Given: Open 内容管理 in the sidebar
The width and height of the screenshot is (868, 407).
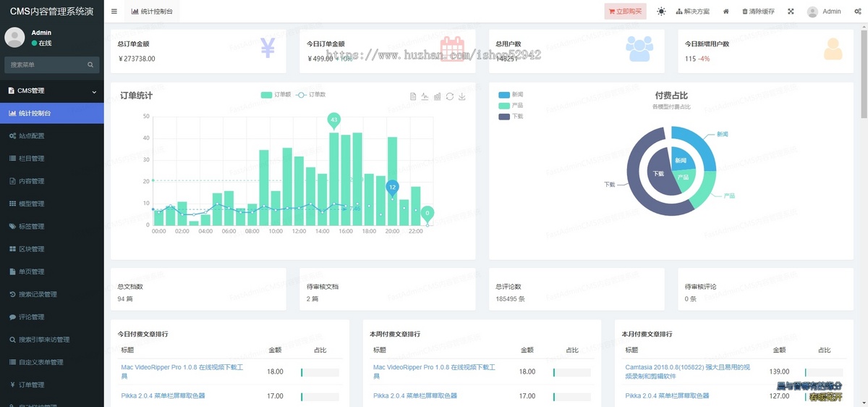Looking at the screenshot, I should [52, 181].
